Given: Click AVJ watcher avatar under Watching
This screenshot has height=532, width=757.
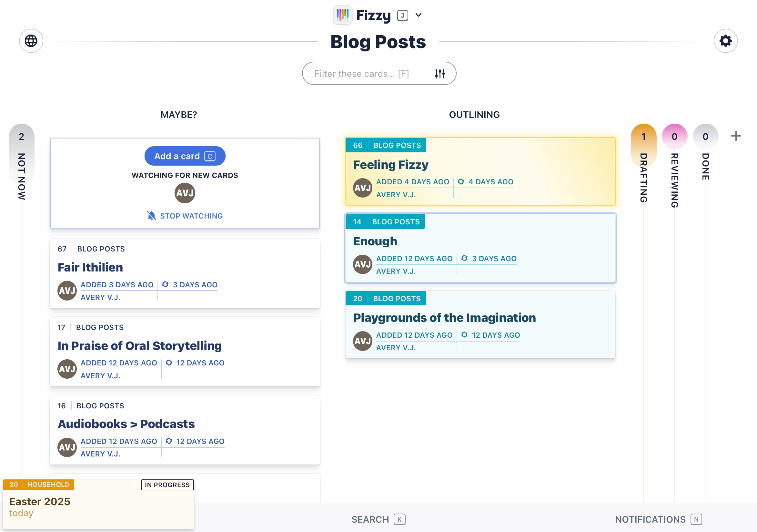Looking at the screenshot, I should tap(185, 193).
